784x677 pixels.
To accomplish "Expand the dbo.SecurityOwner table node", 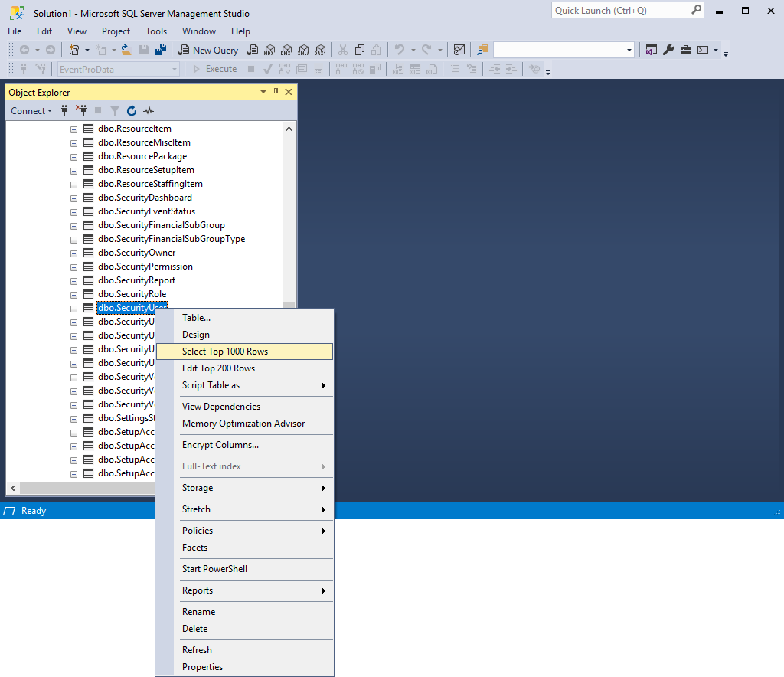I will click(x=74, y=253).
